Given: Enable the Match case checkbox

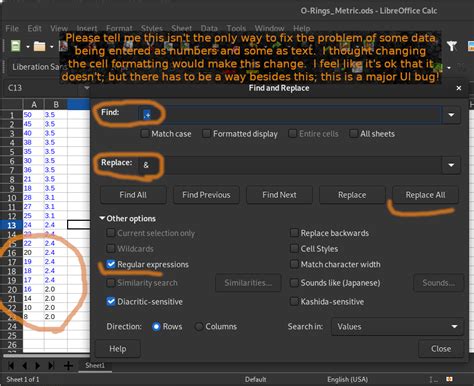Looking at the screenshot, I should point(145,134).
